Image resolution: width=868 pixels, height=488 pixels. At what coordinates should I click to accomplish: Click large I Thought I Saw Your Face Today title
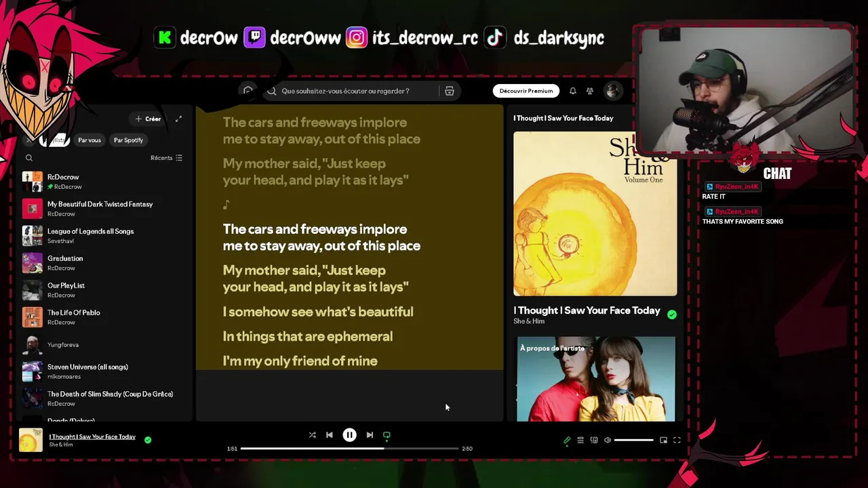587,310
